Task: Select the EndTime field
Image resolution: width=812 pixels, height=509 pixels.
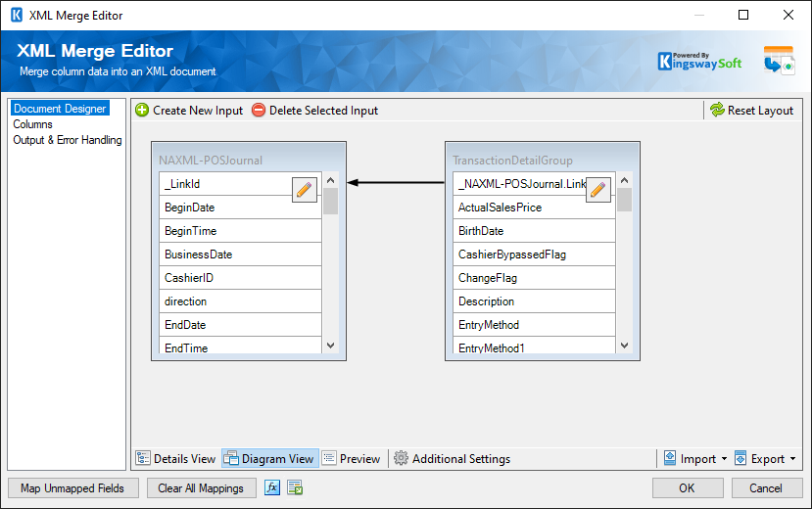Action: (240, 346)
